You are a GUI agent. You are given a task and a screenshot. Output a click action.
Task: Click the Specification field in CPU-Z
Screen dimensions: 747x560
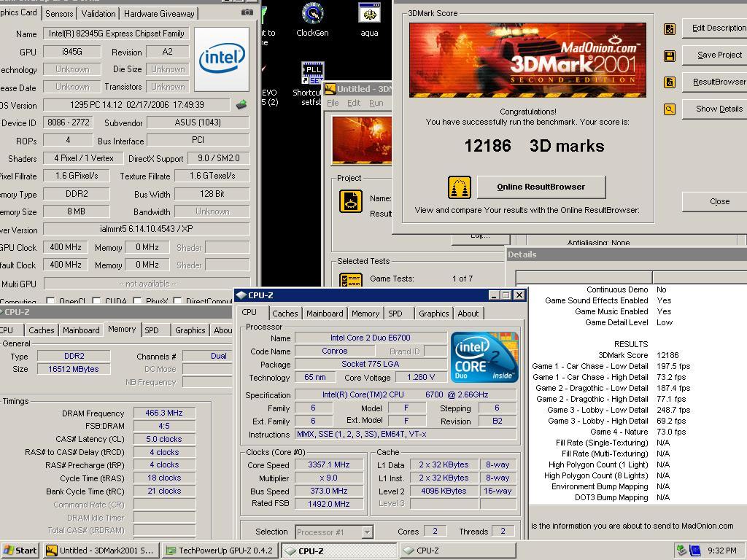pos(406,394)
